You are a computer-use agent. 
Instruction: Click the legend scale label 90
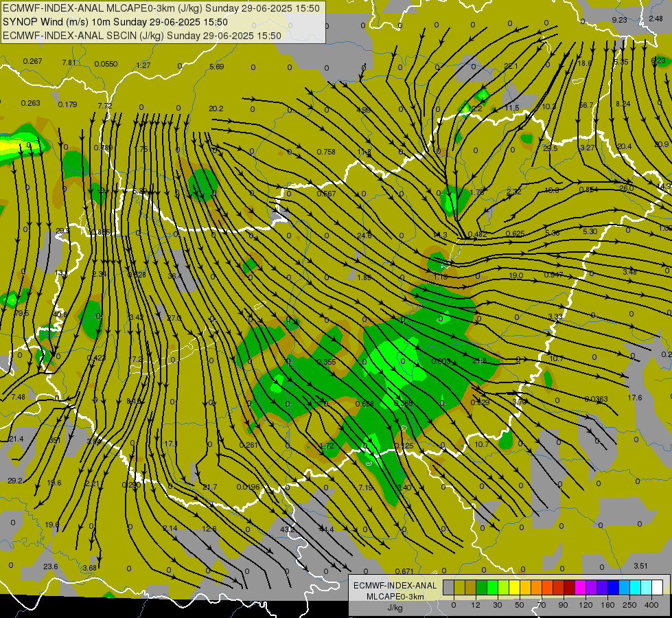tap(563, 605)
